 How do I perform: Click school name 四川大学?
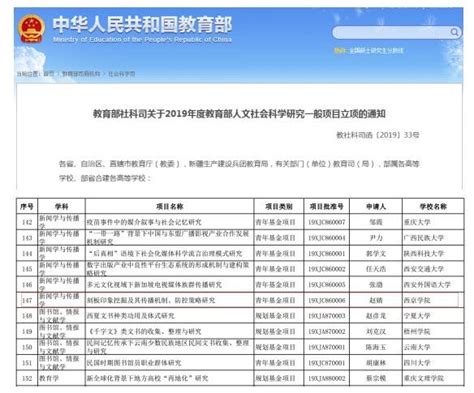pyautogui.click(x=417, y=363)
